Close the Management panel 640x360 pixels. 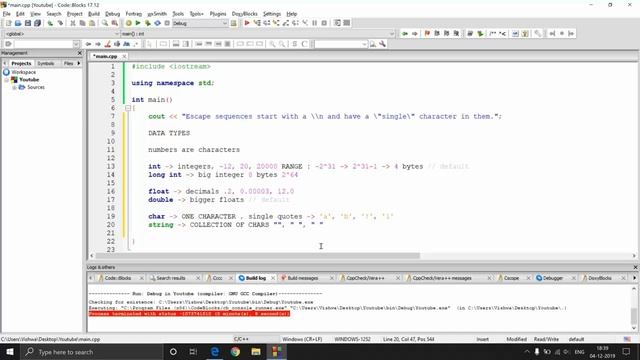click(x=80, y=53)
